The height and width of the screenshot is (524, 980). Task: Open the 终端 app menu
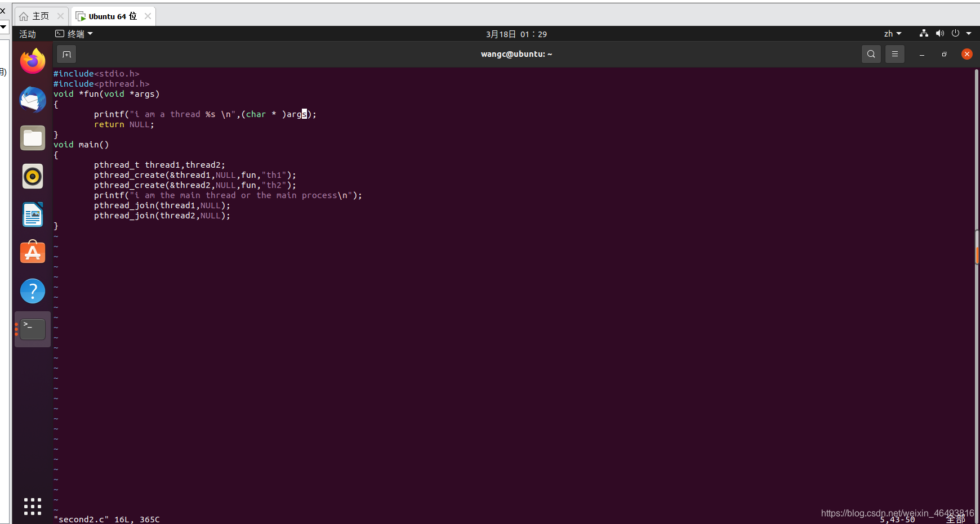tap(74, 34)
